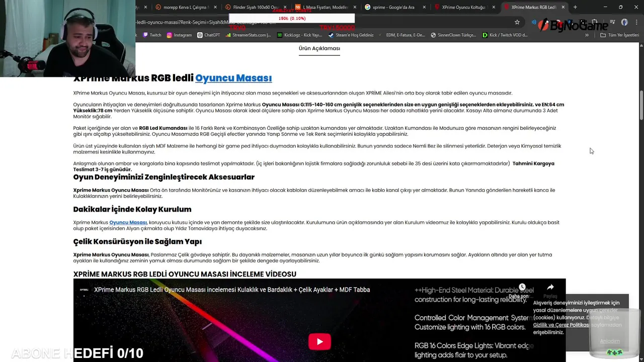The height and width of the screenshot is (362, 644).
Task: Bookmark this page with the star icon
Action: 517,22
